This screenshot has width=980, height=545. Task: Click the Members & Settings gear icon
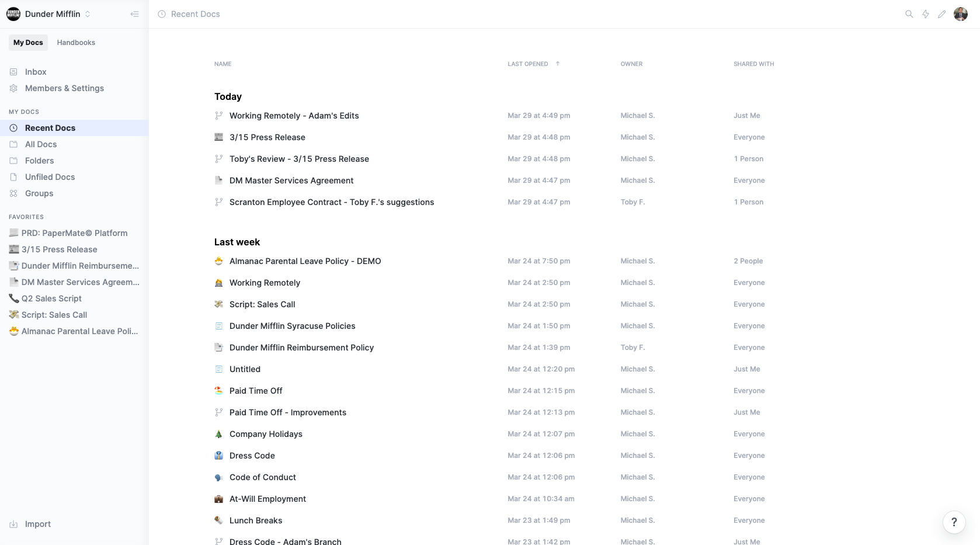(13, 88)
